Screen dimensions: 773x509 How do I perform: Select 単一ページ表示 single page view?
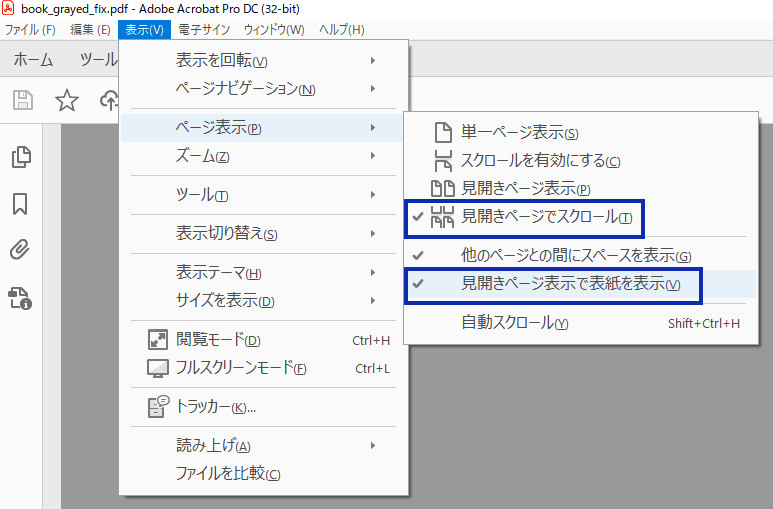[x=581, y=132]
